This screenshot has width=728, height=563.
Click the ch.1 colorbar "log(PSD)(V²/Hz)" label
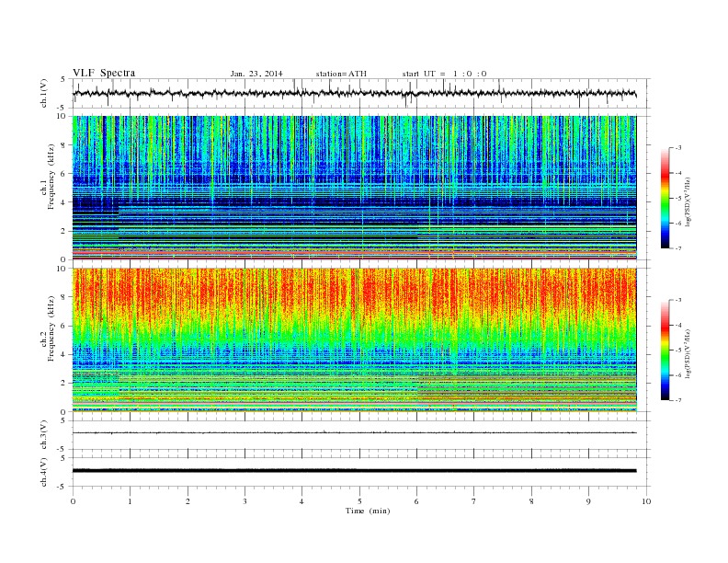pyautogui.click(x=688, y=201)
